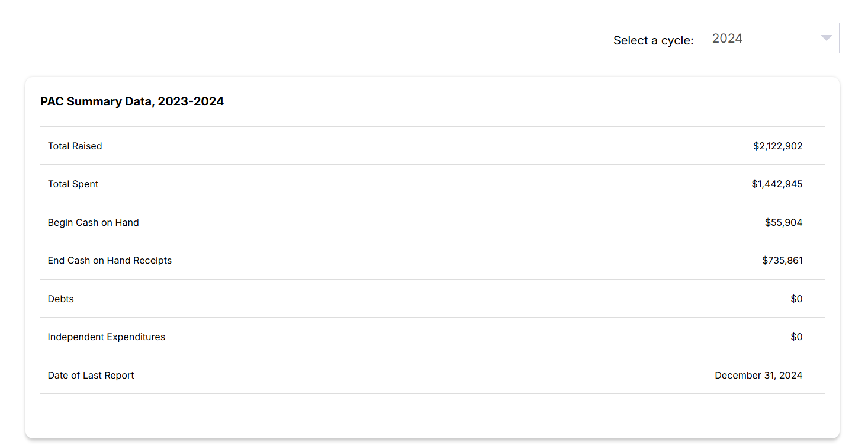This screenshot has width=868, height=445.
Task: Select the Independent Expenditures row label
Action: pyautogui.click(x=107, y=337)
